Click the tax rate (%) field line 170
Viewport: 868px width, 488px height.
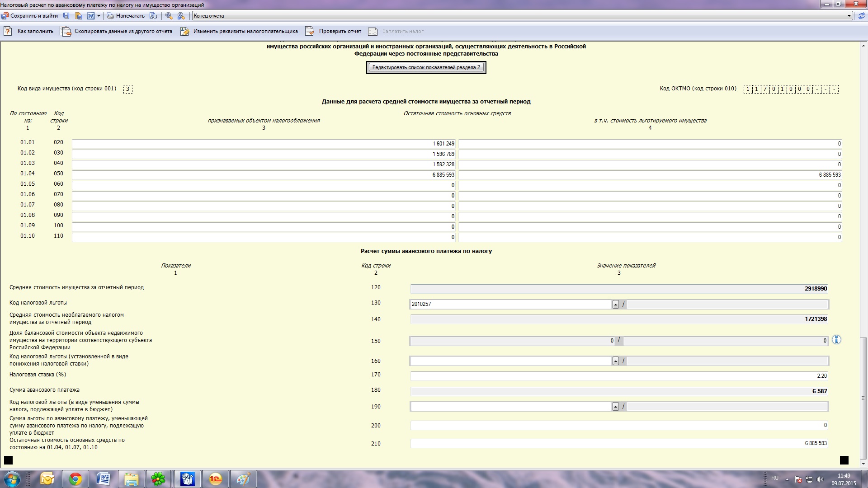[x=619, y=376]
